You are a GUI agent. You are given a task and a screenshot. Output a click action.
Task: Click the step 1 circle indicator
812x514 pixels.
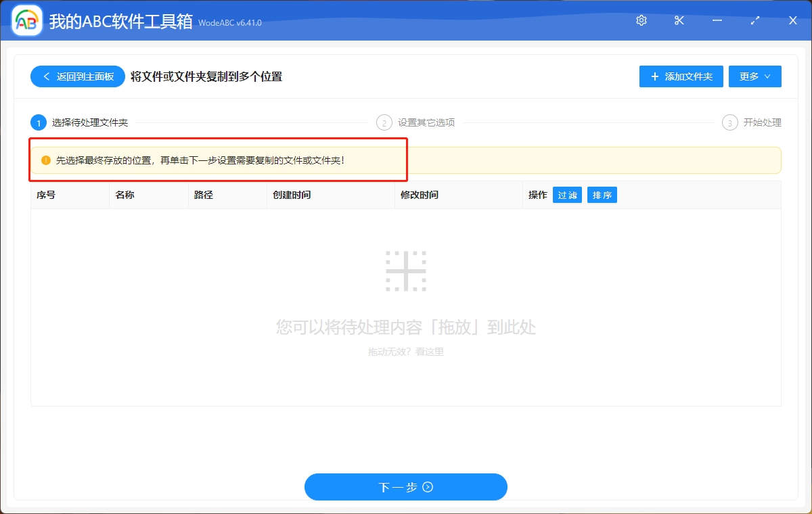39,122
